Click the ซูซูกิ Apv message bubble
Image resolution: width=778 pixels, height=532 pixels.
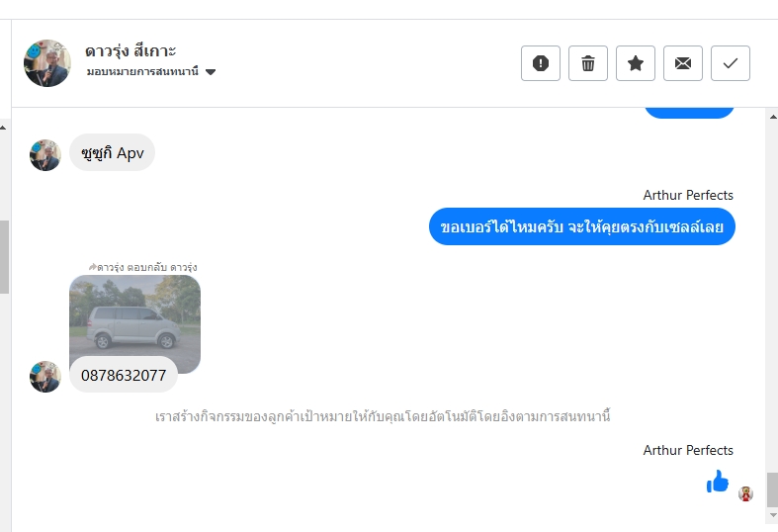click(x=112, y=153)
